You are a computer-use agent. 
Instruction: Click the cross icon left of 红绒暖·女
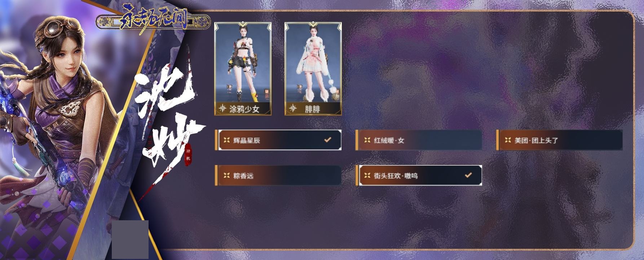pos(367,140)
